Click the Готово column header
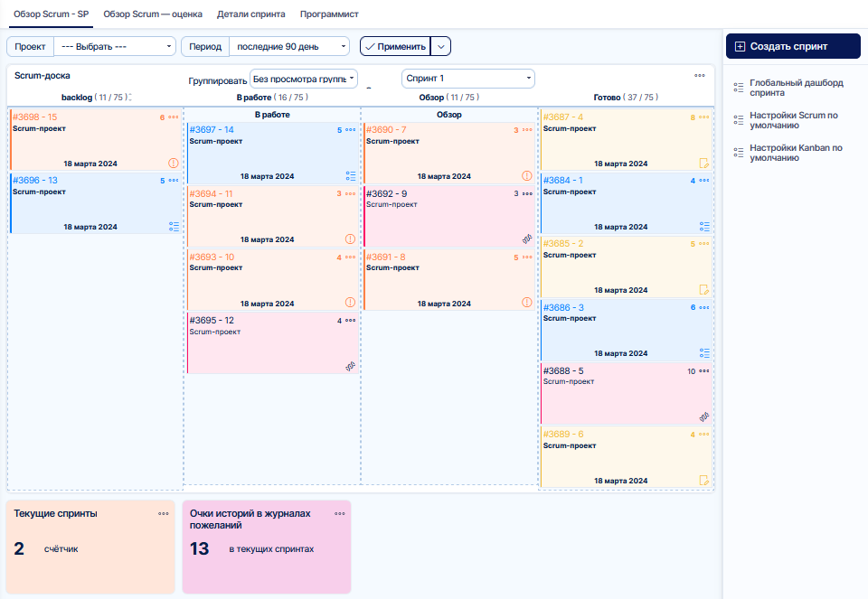 click(626, 98)
